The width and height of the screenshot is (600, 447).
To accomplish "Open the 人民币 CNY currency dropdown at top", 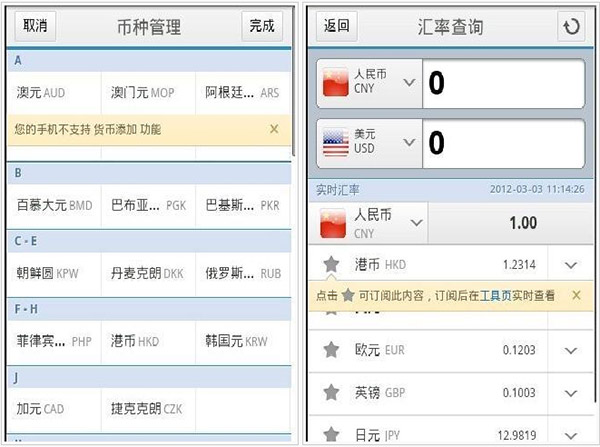I will [x=370, y=83].
